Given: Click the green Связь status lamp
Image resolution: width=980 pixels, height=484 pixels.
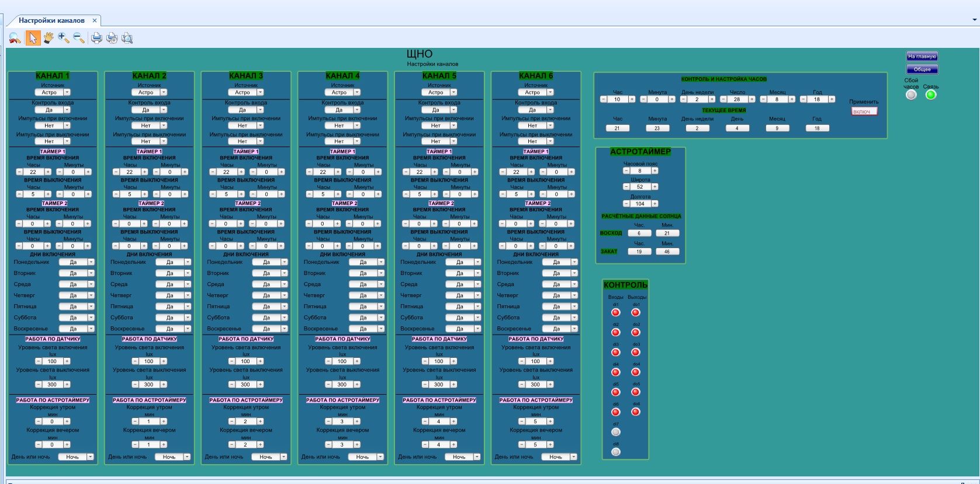Looking at the screenshot, I should 931,95.
